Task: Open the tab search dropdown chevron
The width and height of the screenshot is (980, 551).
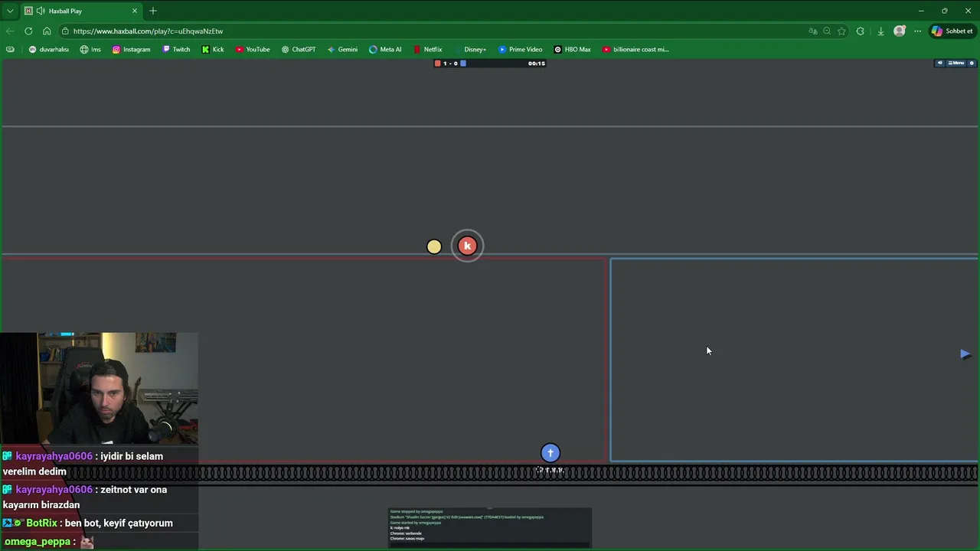Action: pos(10,11)
